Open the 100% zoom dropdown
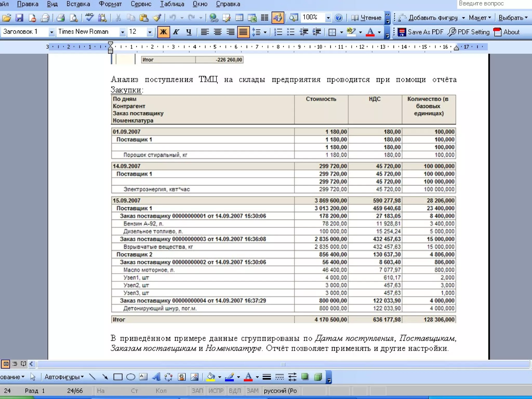This screenshot has width=532, height=399. pyautogui.click(x=328, y=18)
